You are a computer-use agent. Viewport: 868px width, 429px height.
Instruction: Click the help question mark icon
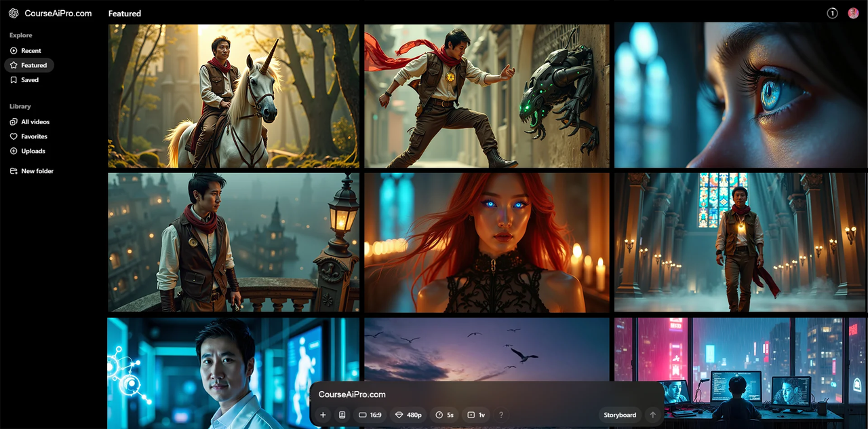click(501, 415)
